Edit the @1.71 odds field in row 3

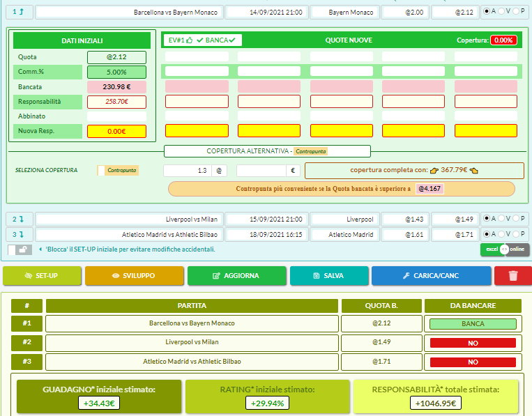(455, 235)
